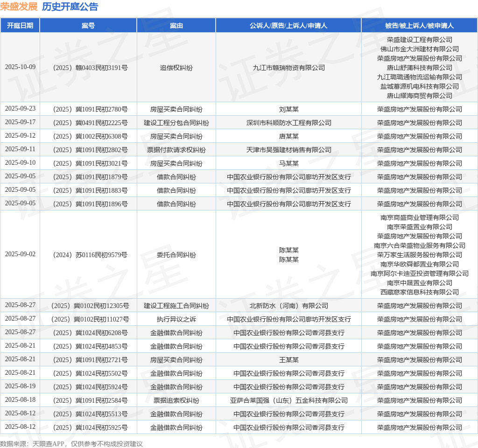The width and height of the screenshot is (478, 448).
Task: Click the 数据来源 天眼查APP footer note
Action: click(71, 444)
